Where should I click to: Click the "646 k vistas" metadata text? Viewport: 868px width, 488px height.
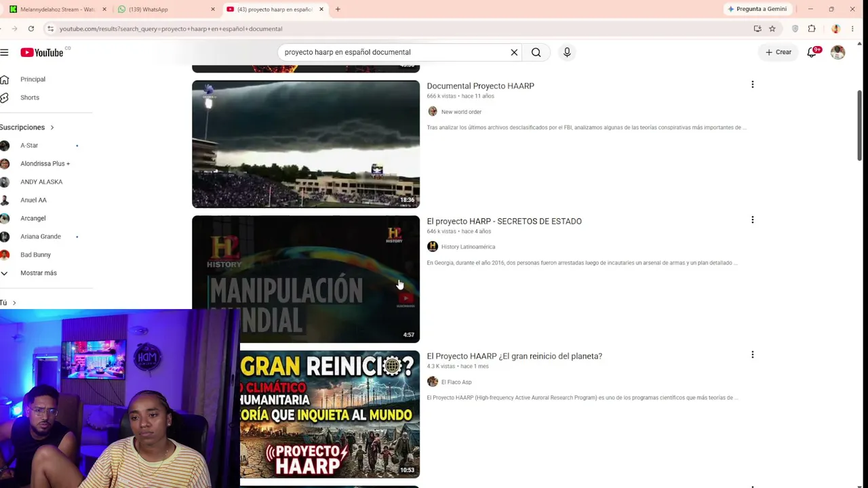coord(441,231)
